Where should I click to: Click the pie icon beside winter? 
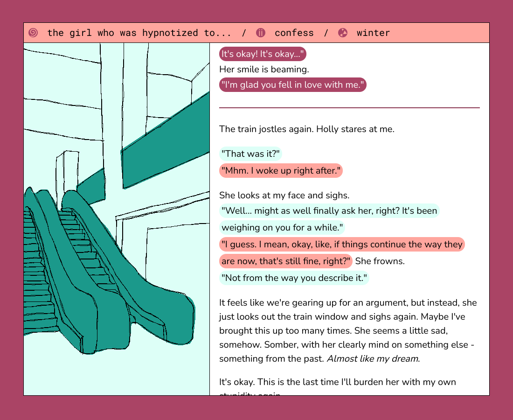pos(343,33)
